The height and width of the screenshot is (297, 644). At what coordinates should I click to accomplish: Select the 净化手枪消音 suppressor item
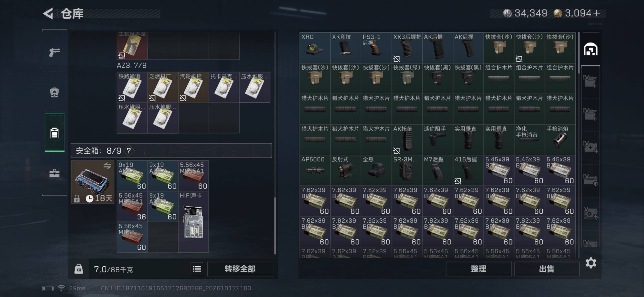click(x=529, y=140)
